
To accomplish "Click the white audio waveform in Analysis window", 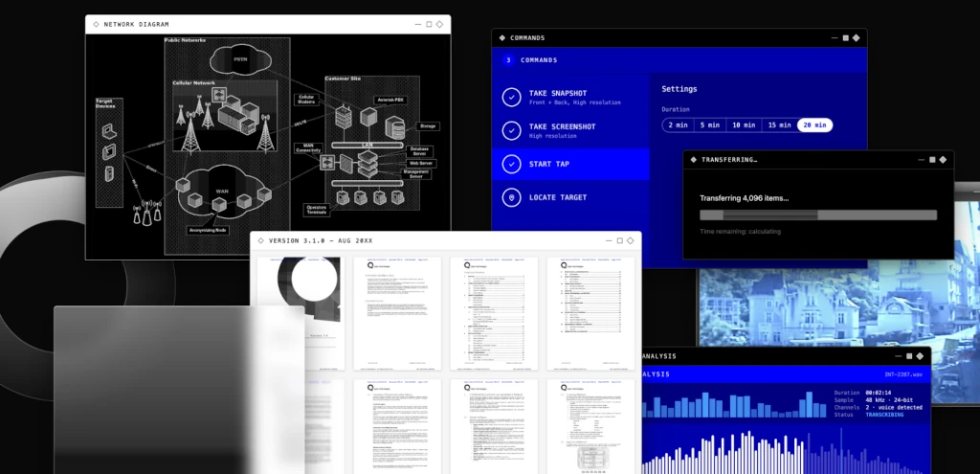I will (x=722, y=453).
